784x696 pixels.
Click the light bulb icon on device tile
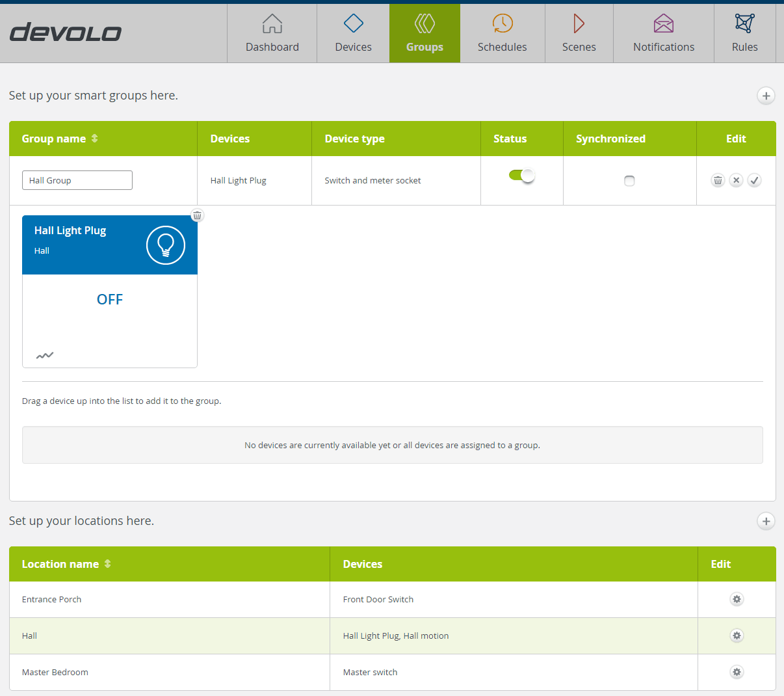pos(166,245)
